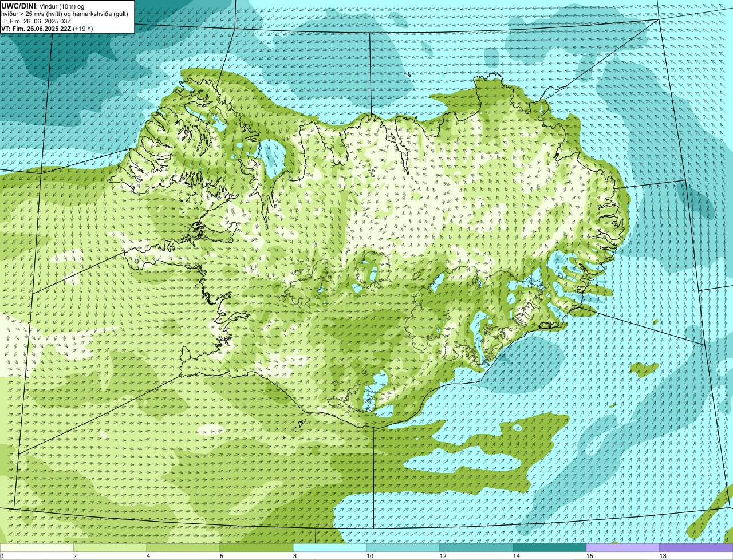733x560 pixels.
Task: Click the 'UWC/DINI: Vindur (10m) og' title line
Action: click(43, 6)
